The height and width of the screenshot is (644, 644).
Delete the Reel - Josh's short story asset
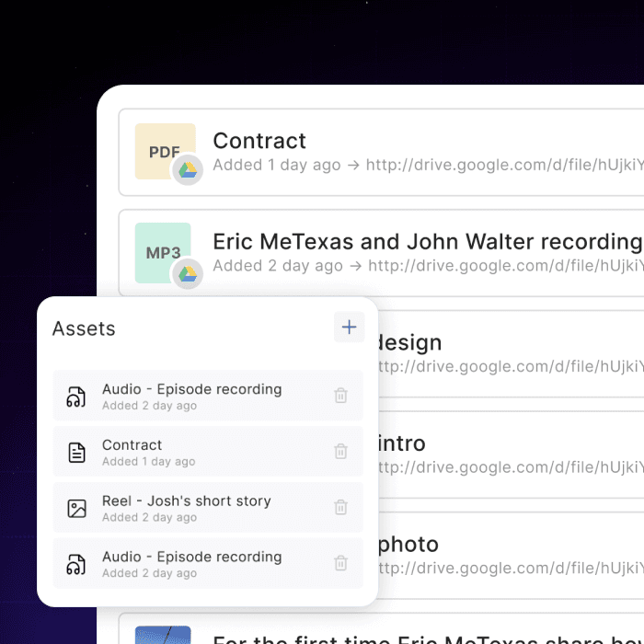[x=340, y=507]
